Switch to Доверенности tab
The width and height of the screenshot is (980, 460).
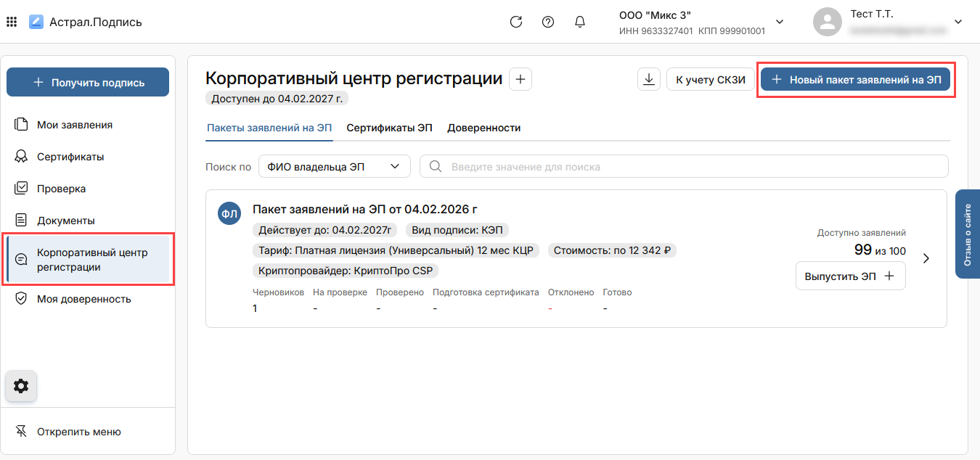(483, 128)
